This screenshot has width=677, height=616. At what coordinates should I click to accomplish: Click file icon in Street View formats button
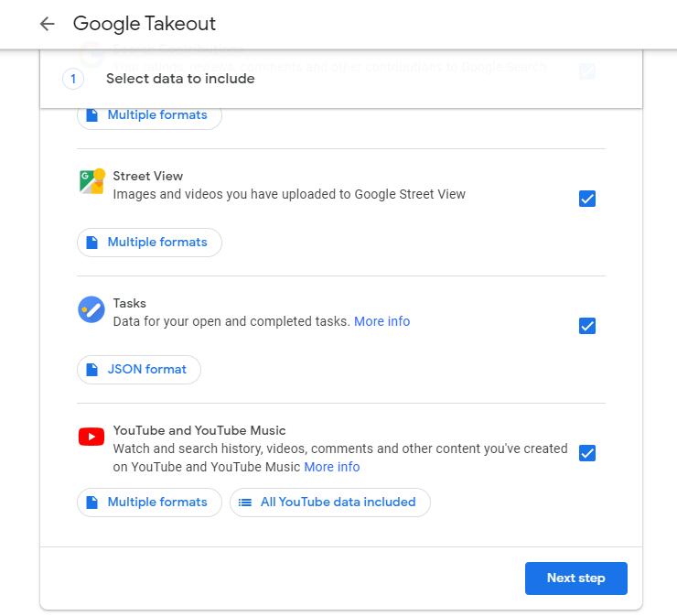coord(91,243)
